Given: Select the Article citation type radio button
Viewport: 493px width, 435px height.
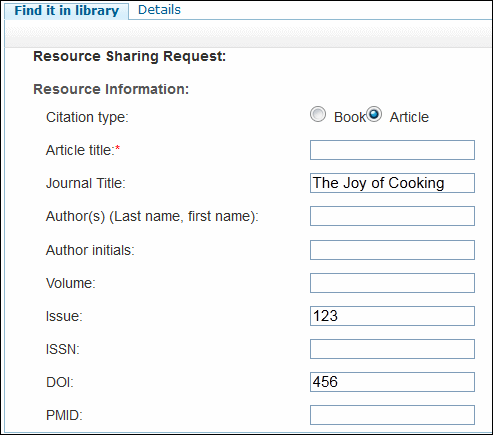Looking at the screenshot, I should 374,115.
